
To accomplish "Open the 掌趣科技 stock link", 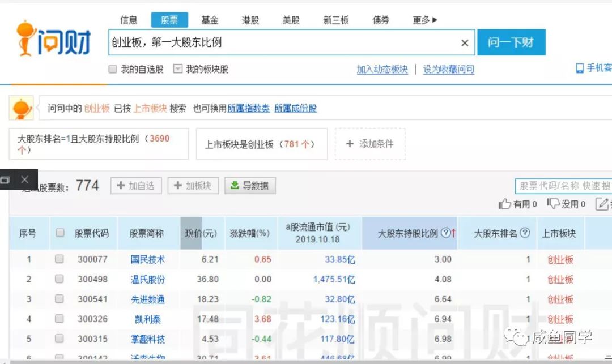I will coord(147,339).
